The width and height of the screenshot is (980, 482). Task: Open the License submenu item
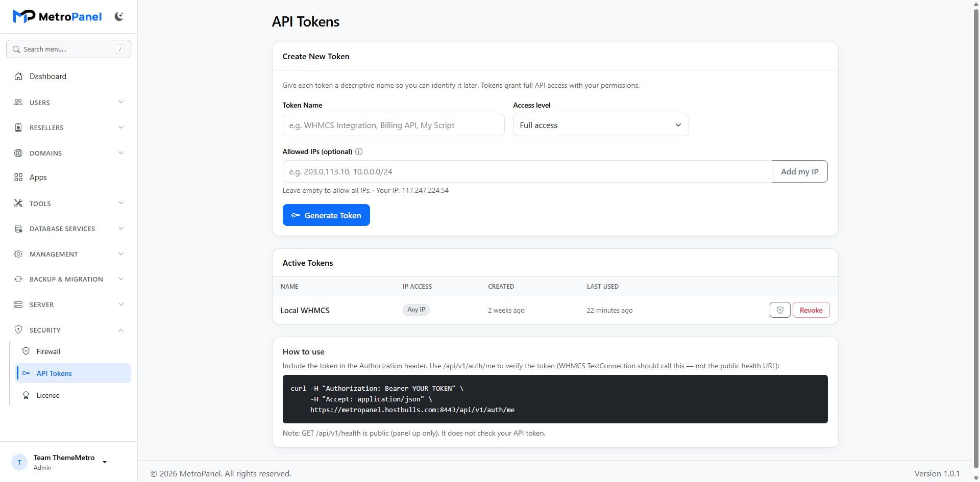tap(73, 395)
